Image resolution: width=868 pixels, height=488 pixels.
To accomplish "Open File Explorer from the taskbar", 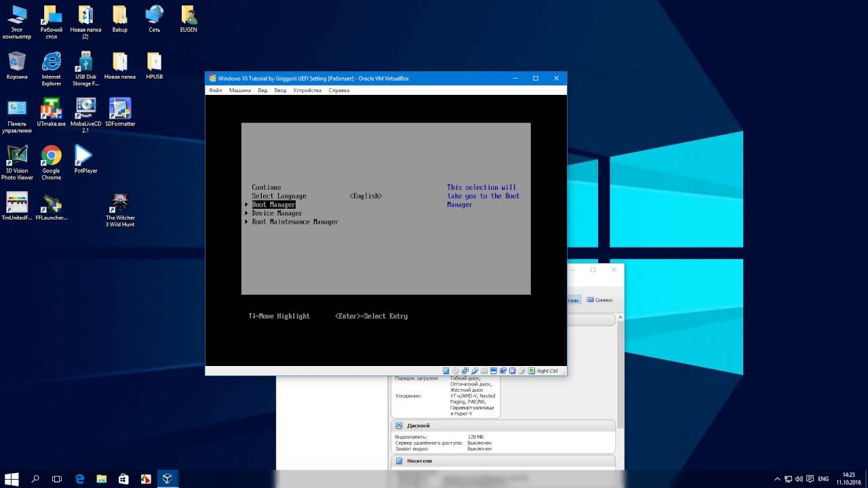I will [x=101, y=479].
